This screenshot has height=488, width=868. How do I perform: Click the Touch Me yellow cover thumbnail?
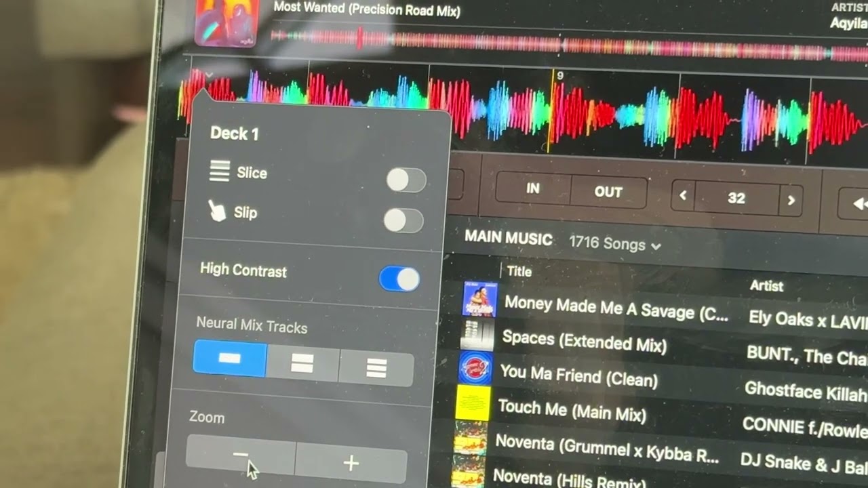tap(473, 403)
